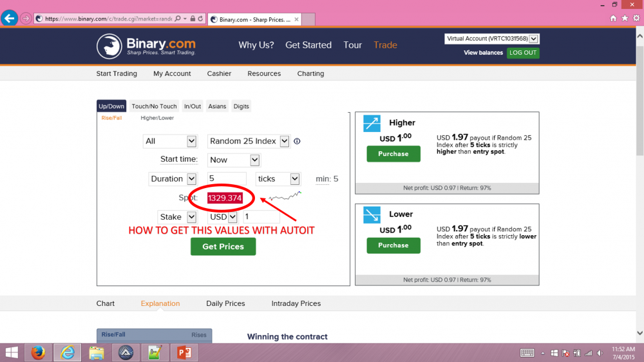Click the Binary.com logo

tap(146, 46)
